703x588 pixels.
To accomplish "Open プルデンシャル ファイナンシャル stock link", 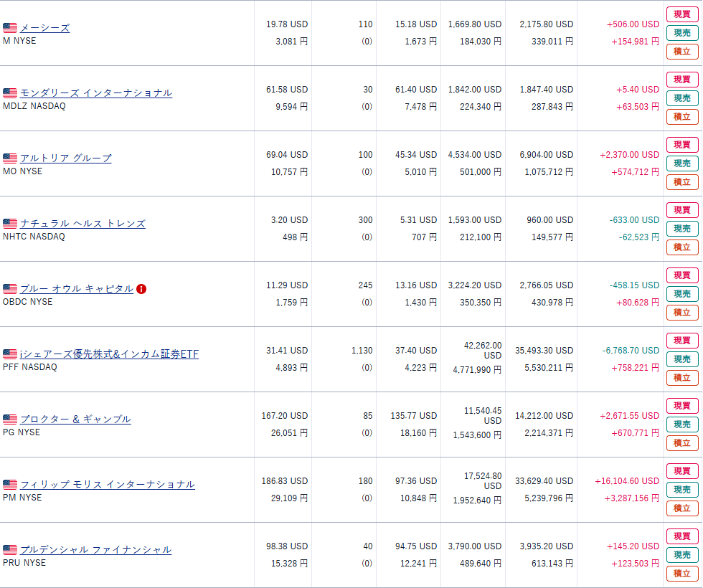I will point(95,550).
